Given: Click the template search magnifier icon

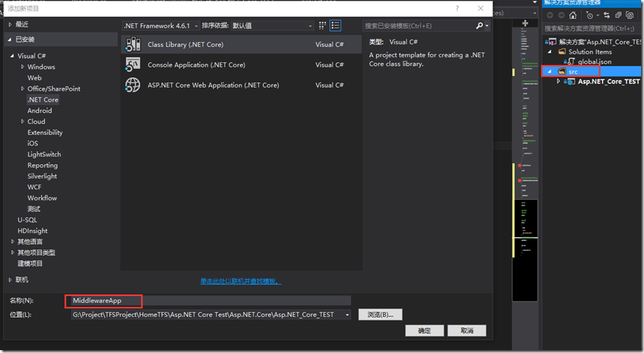Looking at the screenshot, I should [479, 26].
